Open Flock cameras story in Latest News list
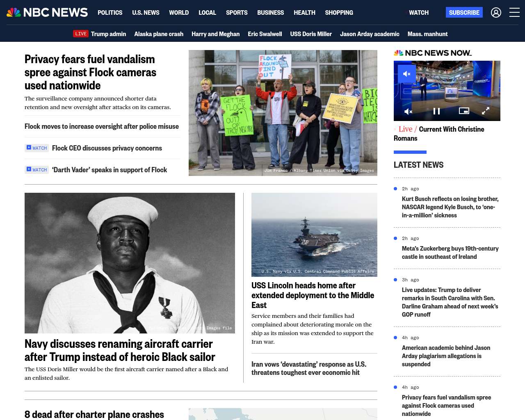This screenshot has width=525, height=420. pos(446,406)
